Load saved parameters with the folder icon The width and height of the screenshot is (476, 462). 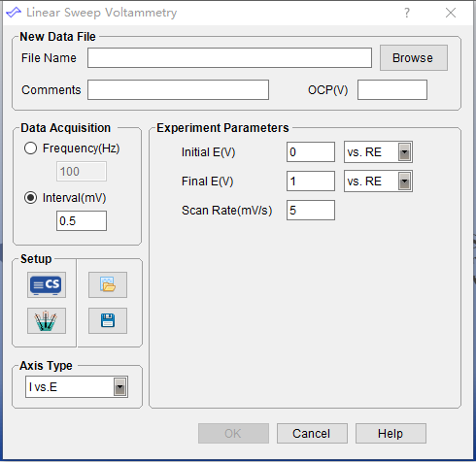tap(108, 284)
